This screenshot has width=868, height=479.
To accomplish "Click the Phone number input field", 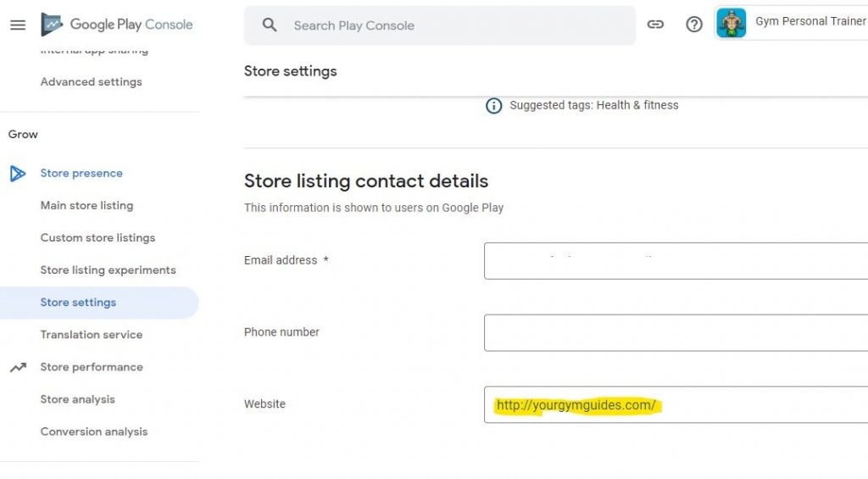I will 676,333.
